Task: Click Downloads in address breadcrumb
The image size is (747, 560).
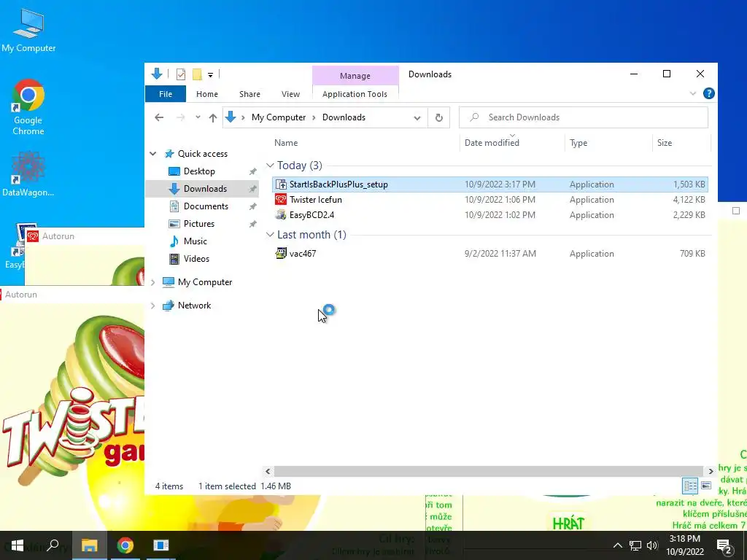Action: pyautogui.click(x=344, y=117)
